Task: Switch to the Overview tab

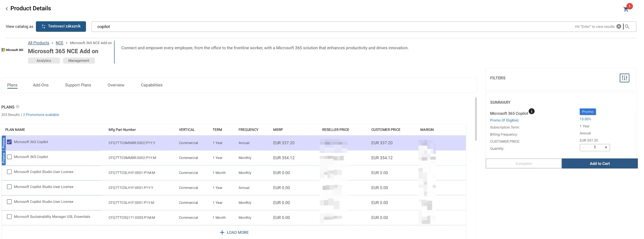Action: pos(116,85)
